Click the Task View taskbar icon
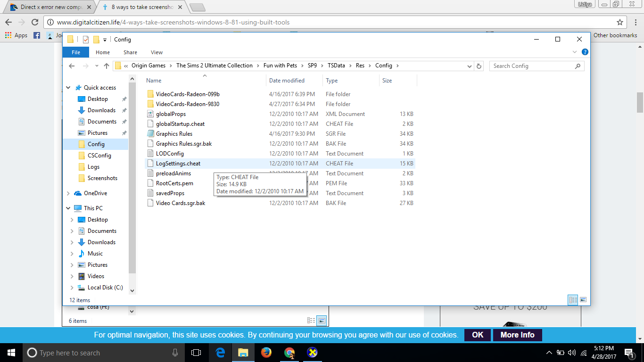The width and height of the screenshot is (644, 362). click(x=196, y=353)
